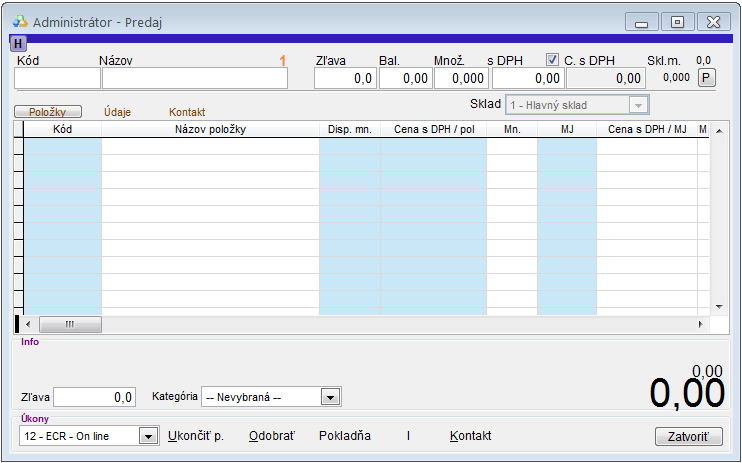742x463 pixels.
Task: Click the grid's right scroll arrow
Action: pos(700,324)
